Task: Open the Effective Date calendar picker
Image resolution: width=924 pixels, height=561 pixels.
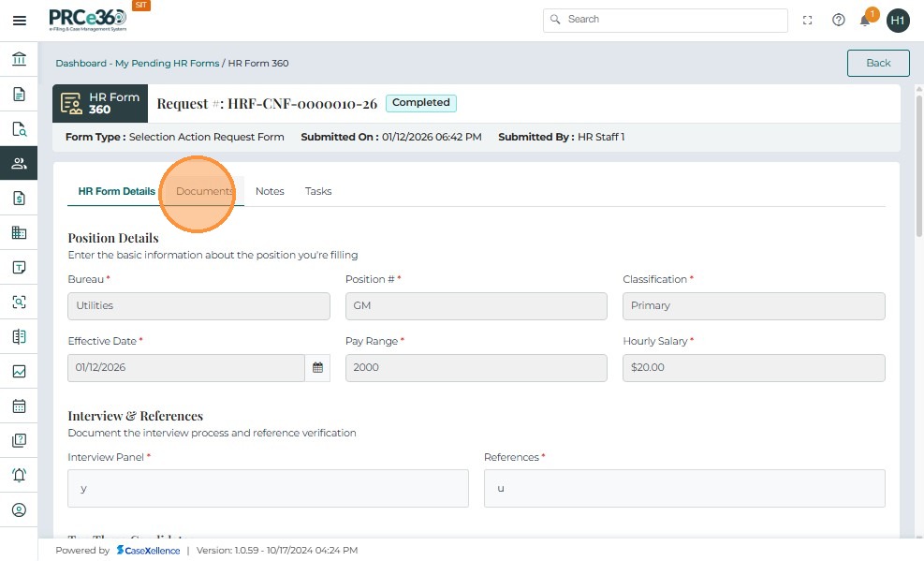Action: pos(318,368)
